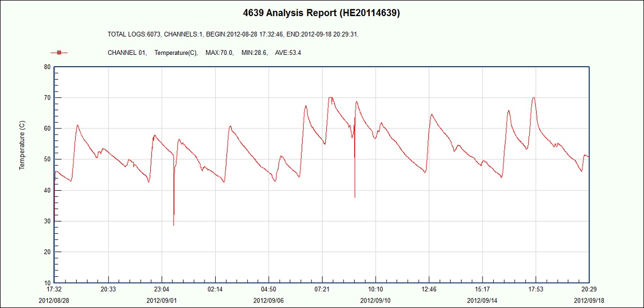Click the MIN:28.6 statistic in legend
This screenshot has width=644, height=308.
254,53
